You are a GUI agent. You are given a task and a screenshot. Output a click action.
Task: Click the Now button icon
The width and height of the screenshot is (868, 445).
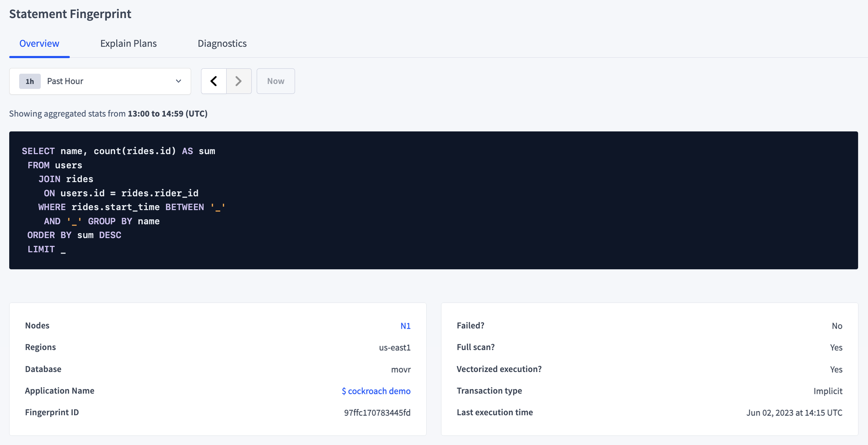(x=276, y=80)
